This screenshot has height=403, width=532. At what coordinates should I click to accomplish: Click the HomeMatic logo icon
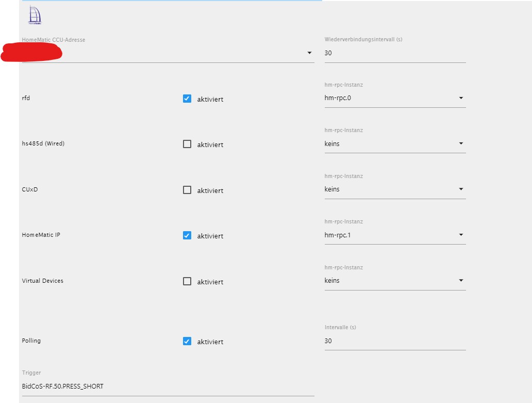(x=35, y=15)
